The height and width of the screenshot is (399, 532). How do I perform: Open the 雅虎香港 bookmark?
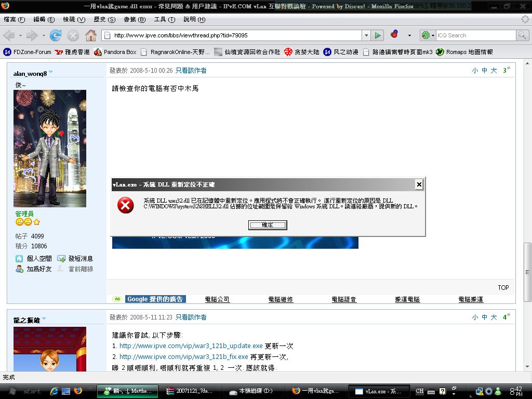click(72, 52)
